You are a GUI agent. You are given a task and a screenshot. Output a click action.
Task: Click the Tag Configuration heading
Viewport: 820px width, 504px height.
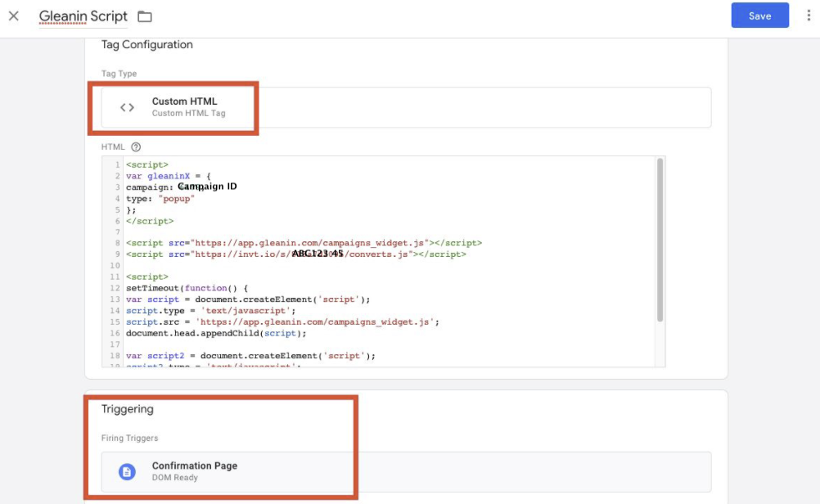(147, 45)
